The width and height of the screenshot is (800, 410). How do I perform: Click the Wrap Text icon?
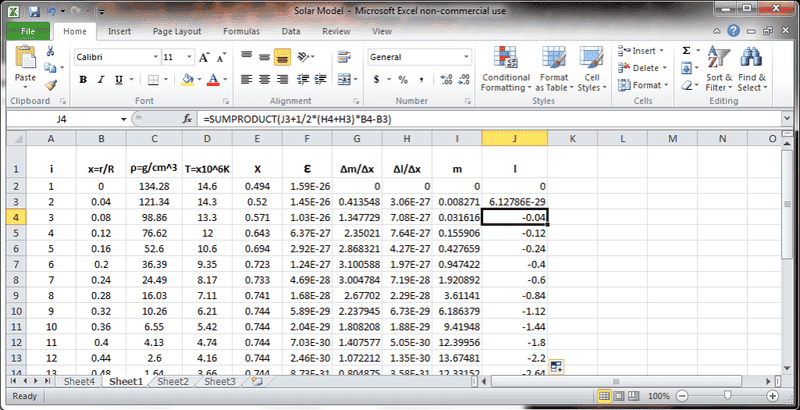tap(344, 57)
